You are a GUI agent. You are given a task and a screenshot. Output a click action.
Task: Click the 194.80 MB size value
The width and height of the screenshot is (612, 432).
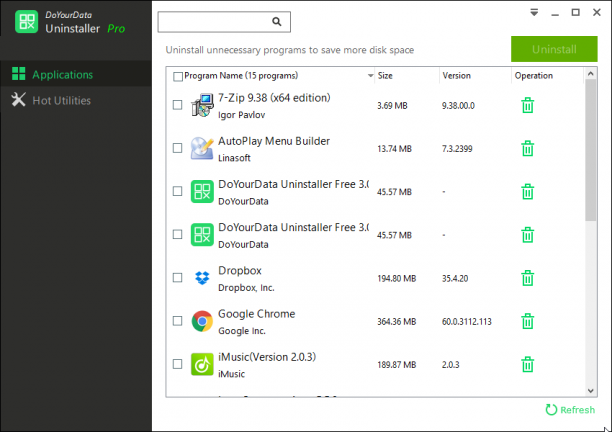[x=397, y=278]
